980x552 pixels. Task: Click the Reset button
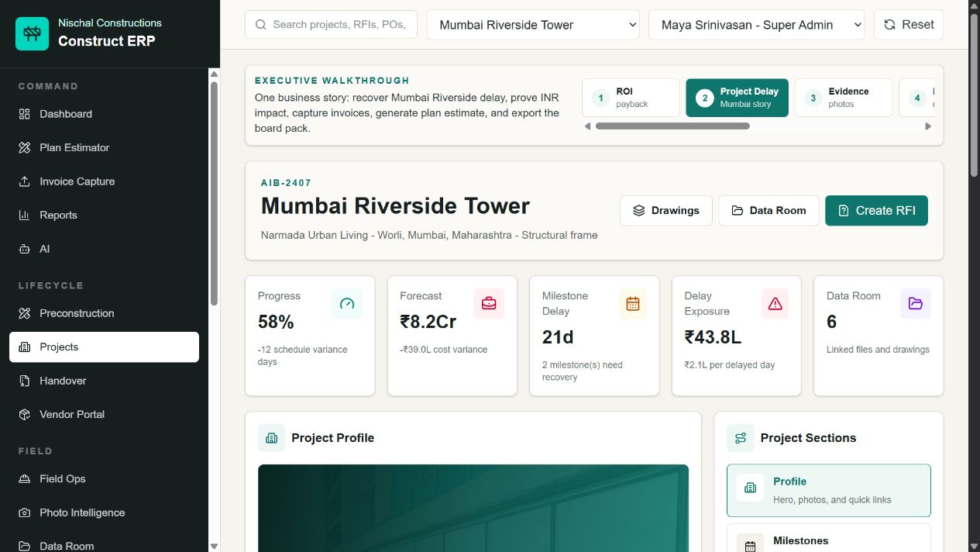click(909, 25)
